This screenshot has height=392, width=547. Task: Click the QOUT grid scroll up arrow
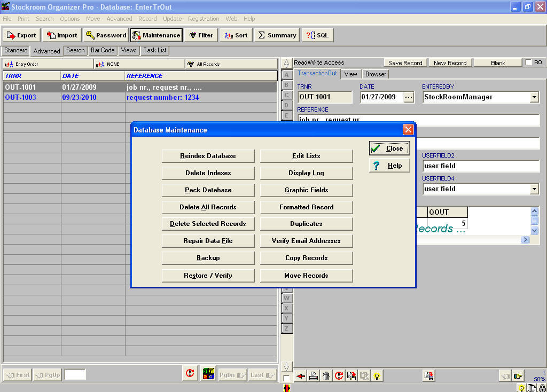point(534,211)
